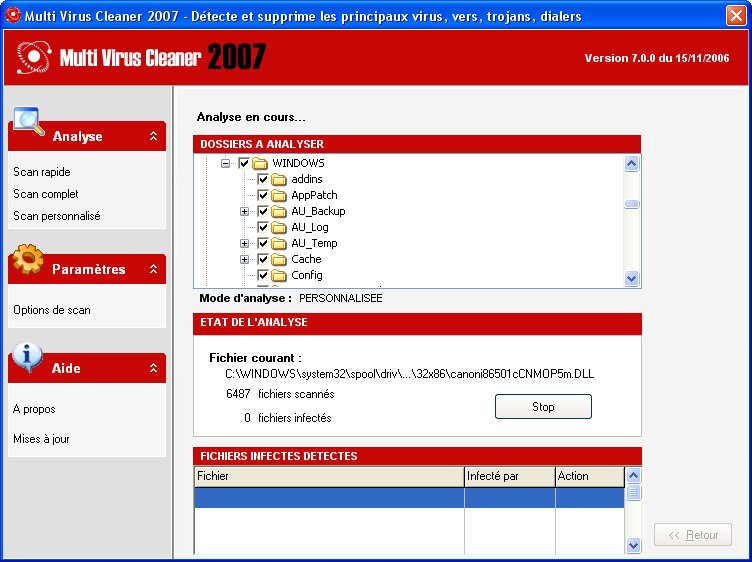Toggle the Config folder checkbox

(x=263, y=275)
